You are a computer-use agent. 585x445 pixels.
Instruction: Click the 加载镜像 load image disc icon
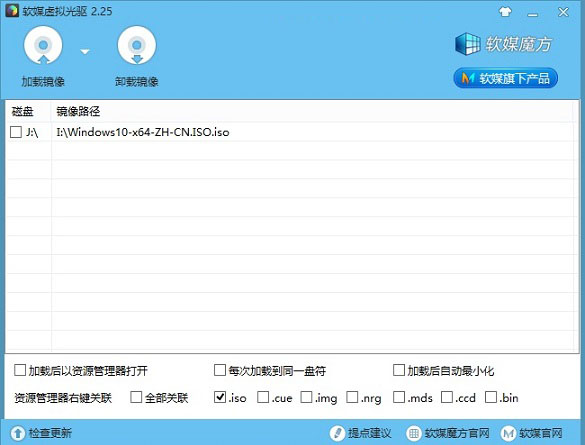click(43, 45)
